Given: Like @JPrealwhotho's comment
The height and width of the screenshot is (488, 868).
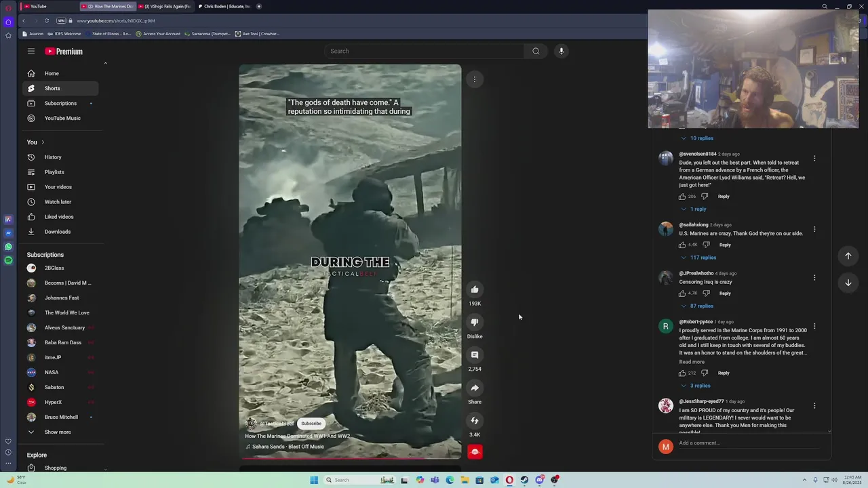Looking at the screenshot, I should point(682,293).
